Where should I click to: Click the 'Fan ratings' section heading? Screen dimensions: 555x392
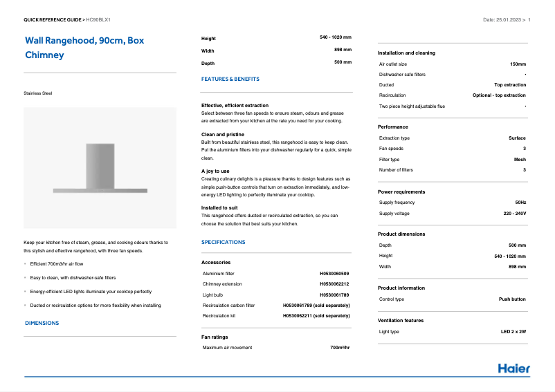coord(215,337)
